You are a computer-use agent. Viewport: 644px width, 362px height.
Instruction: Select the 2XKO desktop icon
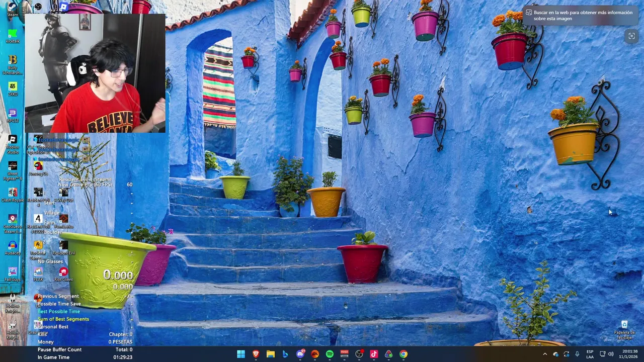(x=13, y=88)
